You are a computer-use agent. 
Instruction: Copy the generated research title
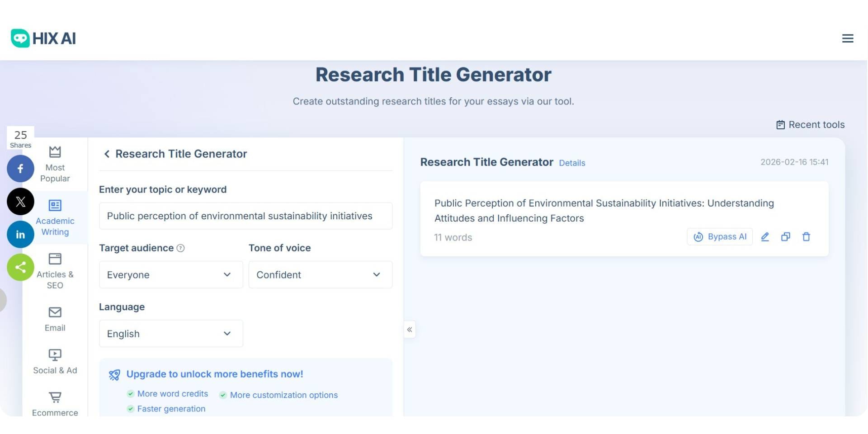click(786, 236)
